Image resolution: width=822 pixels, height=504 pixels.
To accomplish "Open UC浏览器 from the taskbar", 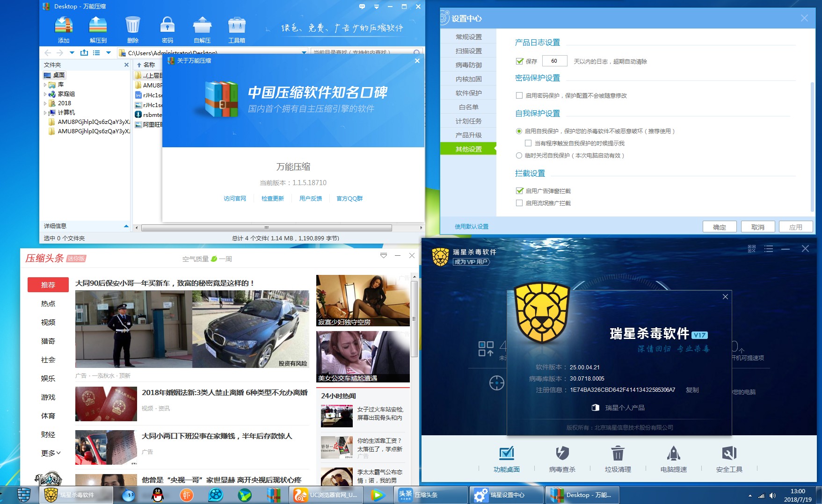I will point(326,495).
